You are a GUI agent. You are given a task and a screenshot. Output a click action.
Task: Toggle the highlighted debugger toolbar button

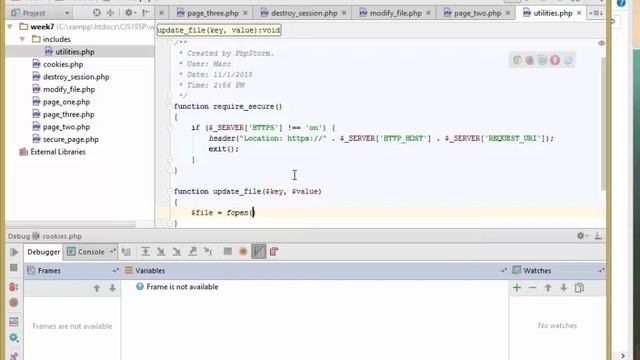click(x=258, y=252)
